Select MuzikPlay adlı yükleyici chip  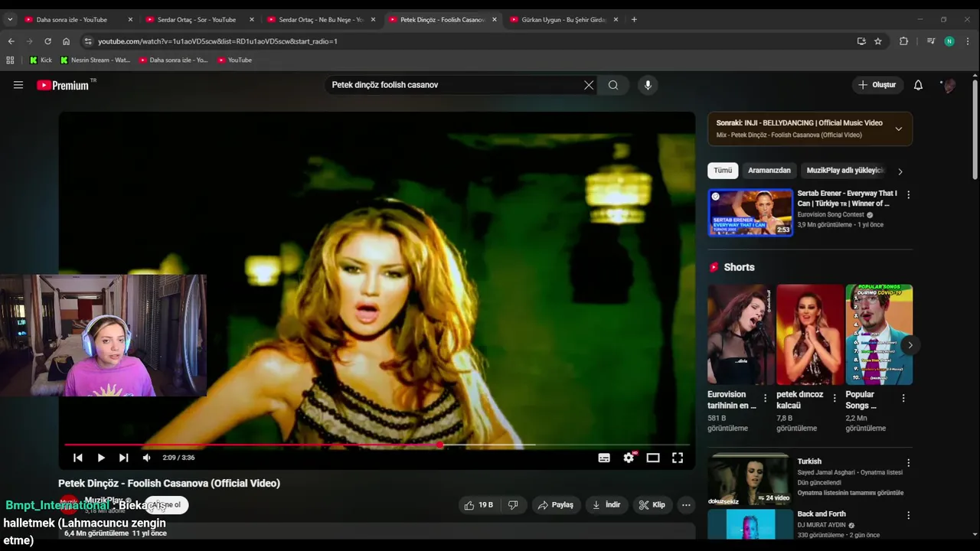coord(845,171)
